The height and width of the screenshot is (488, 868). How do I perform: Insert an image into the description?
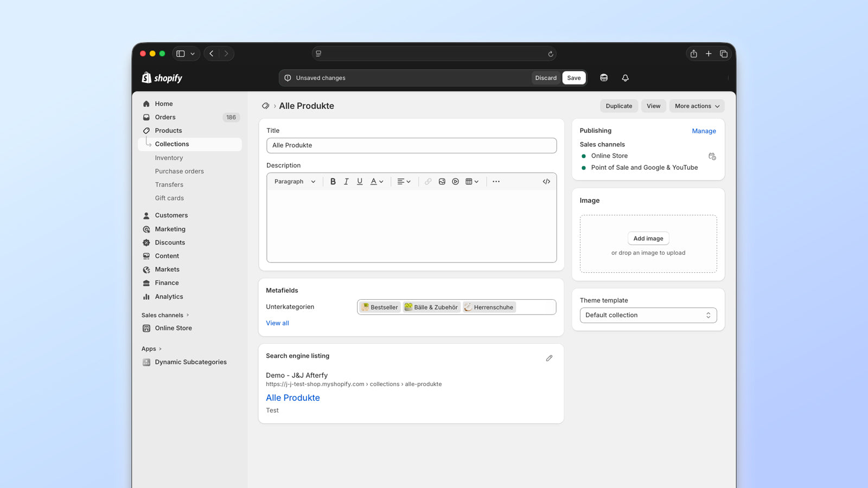(x=442, y=181)
